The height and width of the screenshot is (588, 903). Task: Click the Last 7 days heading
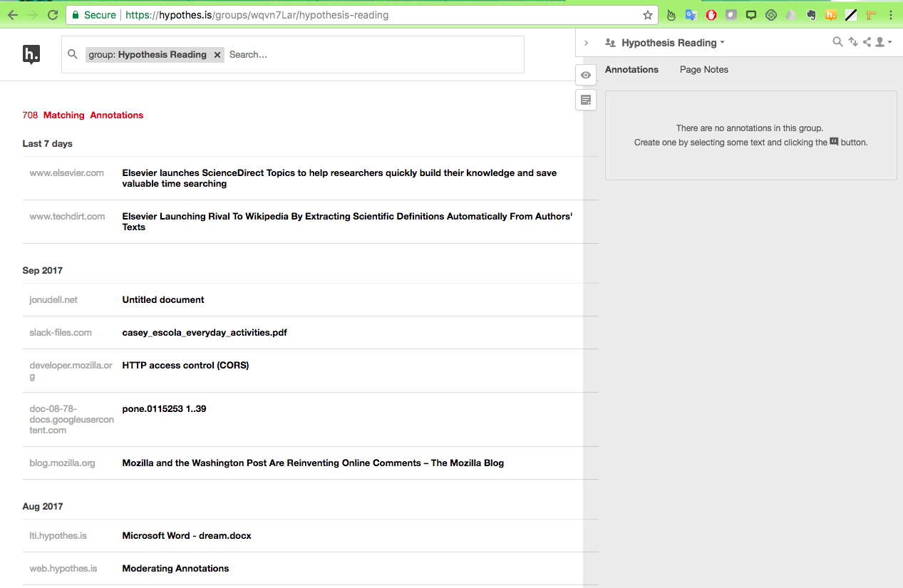click(47, 144)
